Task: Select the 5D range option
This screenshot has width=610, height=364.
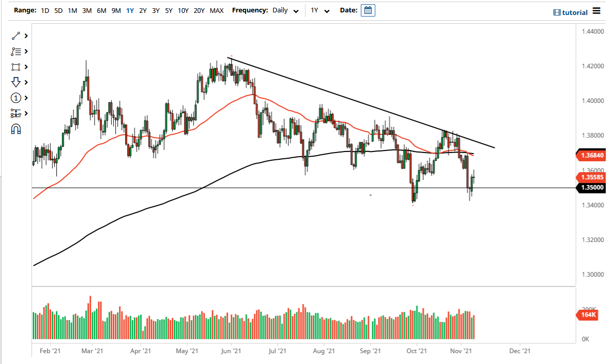Action: point(58,10)
